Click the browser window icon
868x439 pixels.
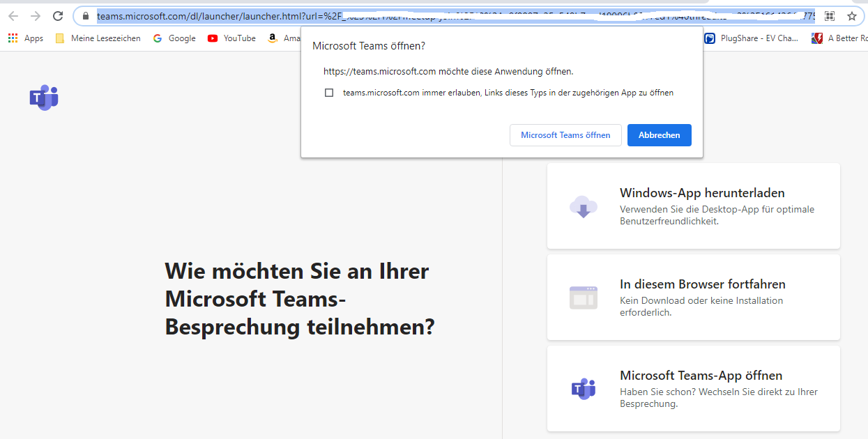pos(584,298)
